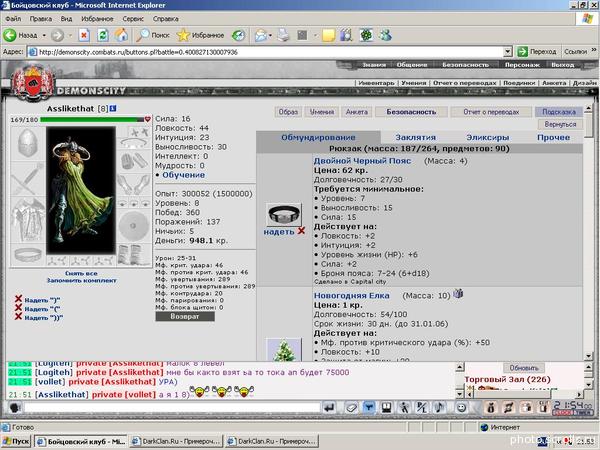Screen dimensions: 600x450
Task: Click the Обучение link
Action: point(183,175)
